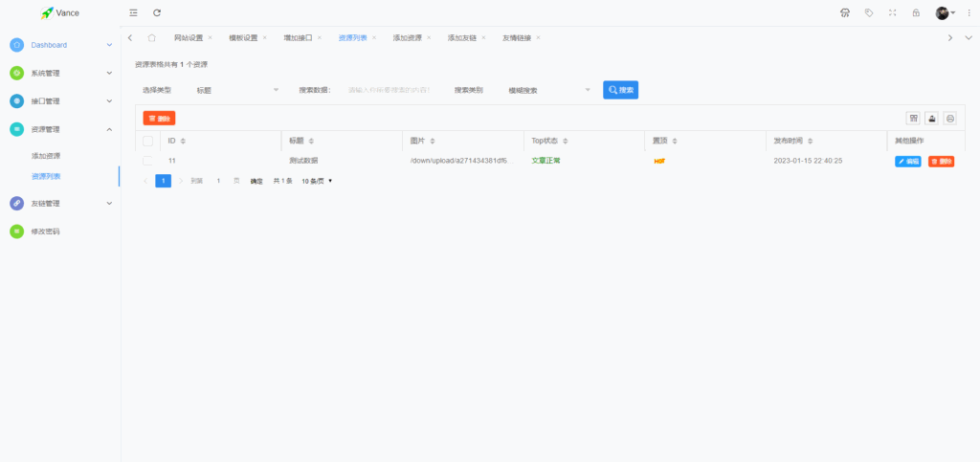Viewport: 980px width, 462px height.
Task: Toggle the fullscreen icon
Action: point(893,12)
